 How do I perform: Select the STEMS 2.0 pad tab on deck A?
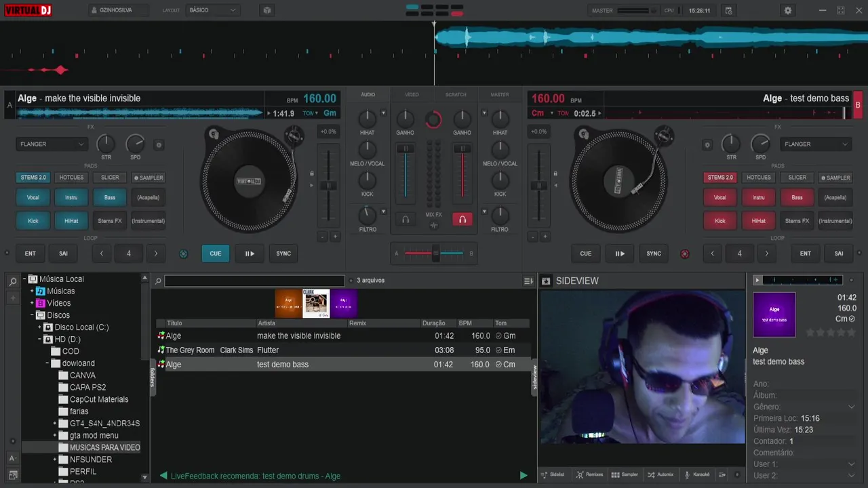pos(33,178)
